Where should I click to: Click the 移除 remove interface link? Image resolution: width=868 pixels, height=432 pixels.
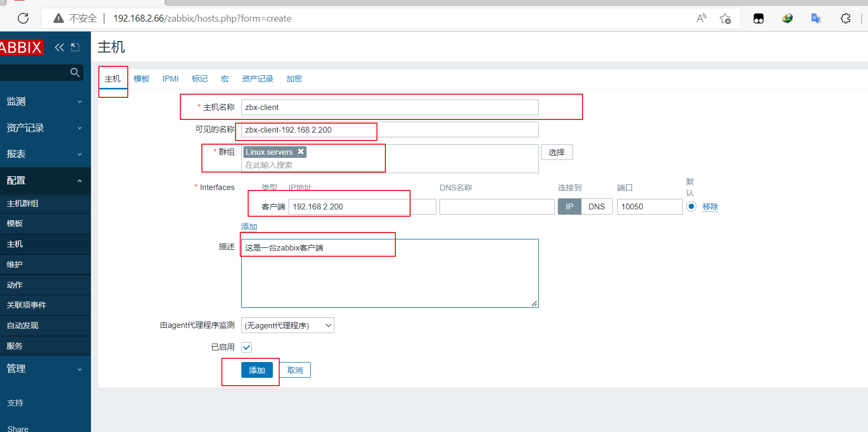tap(710, 207)
